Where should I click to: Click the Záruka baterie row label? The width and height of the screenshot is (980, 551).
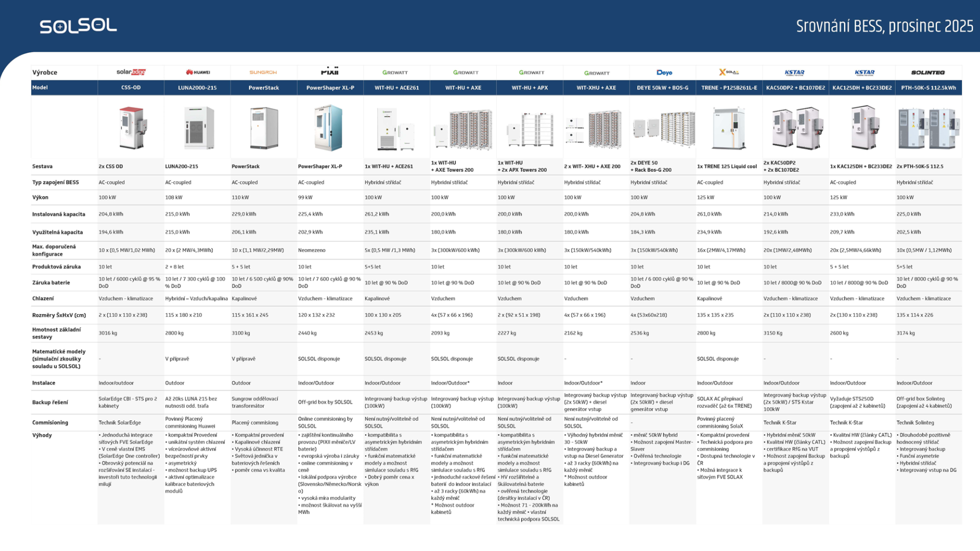(51, 283)
